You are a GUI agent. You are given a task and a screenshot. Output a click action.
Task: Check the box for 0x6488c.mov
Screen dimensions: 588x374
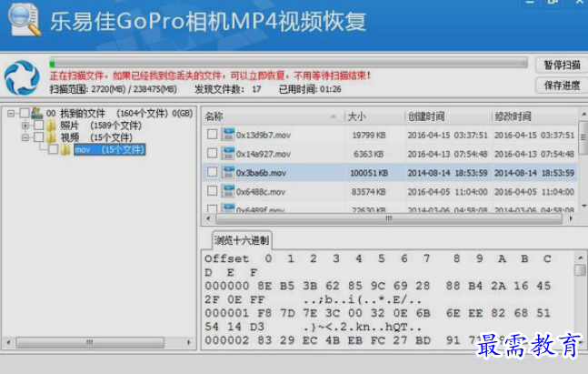point(212,191)
